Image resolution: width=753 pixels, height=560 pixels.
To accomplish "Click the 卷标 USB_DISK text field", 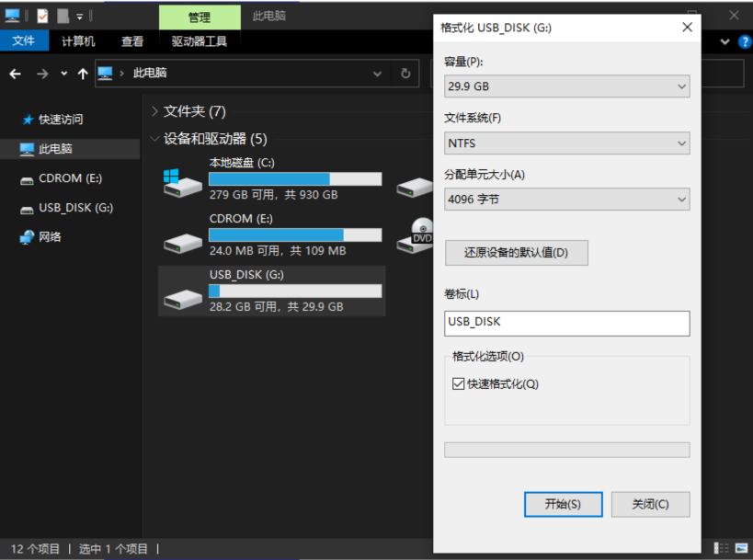I will click(x=566, y=323).
